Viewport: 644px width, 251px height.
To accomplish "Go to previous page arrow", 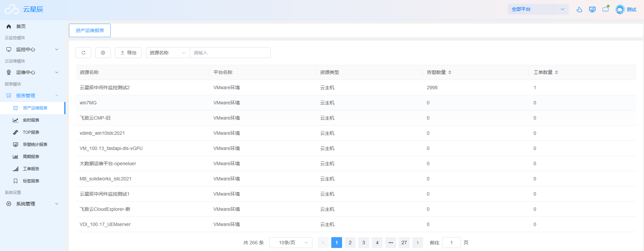I will click(323, 243).
